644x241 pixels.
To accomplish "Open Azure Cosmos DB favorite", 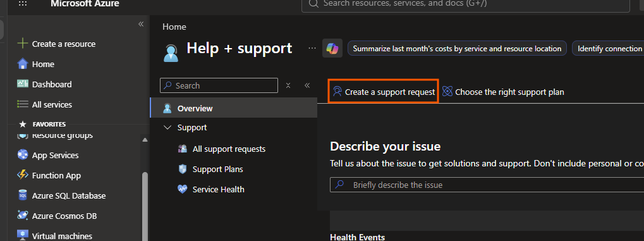I will [64, 216].
